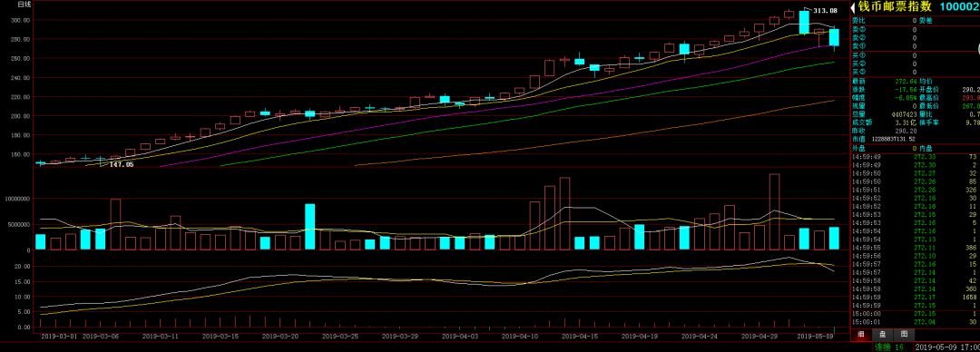Select the 盘 tab below trade list
Screen dimensions: 980x352
[x=882, y=335]
